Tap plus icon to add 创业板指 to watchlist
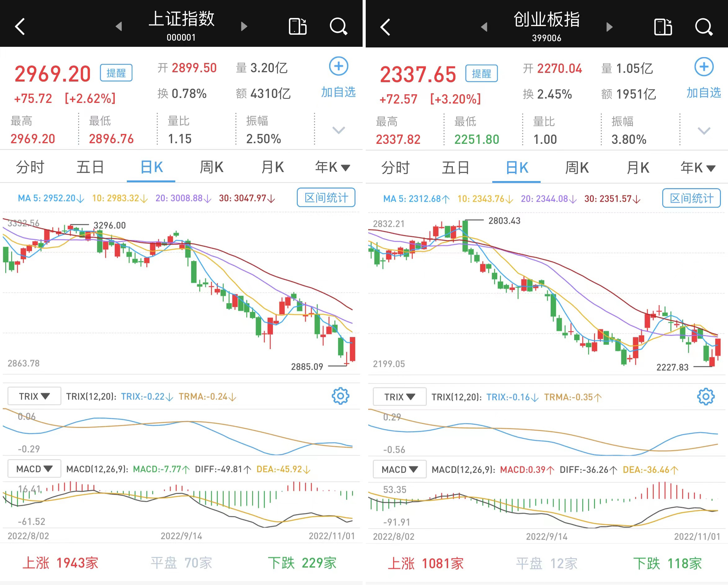 pos(704,67)
